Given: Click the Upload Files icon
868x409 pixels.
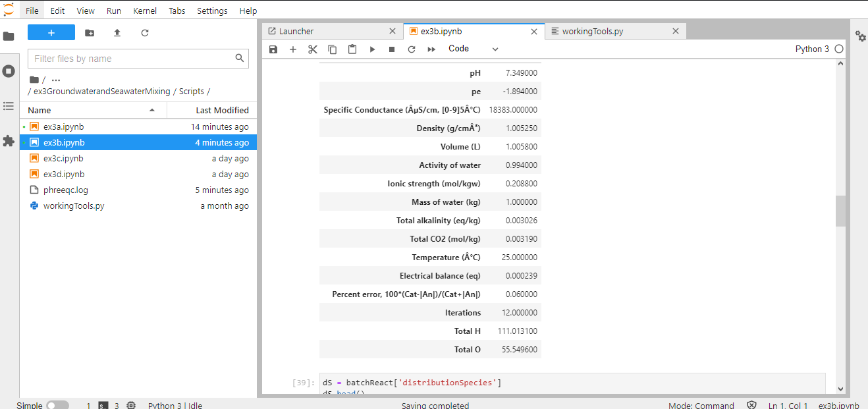Looking at the screenshot, I should tap(117, 33).
